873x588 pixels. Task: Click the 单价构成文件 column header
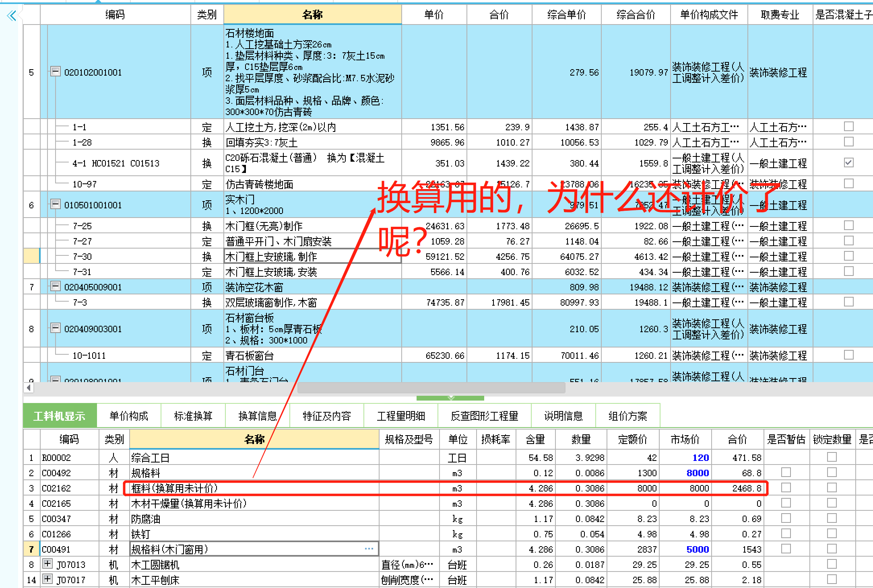[709, 15]
